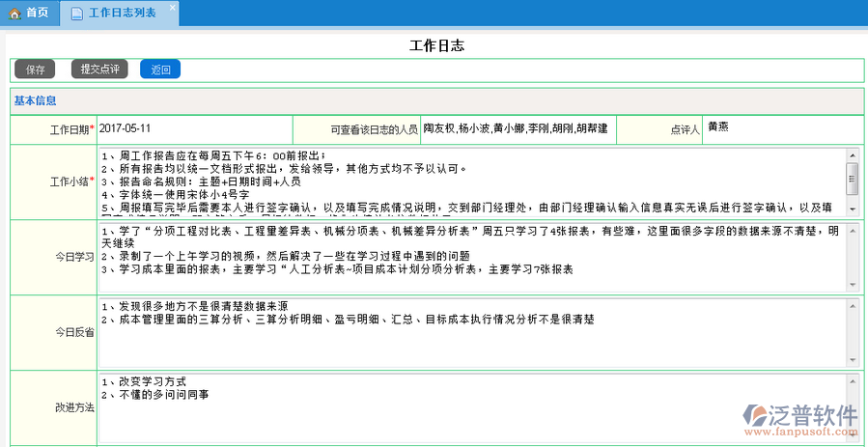Screen dimensions: 868x447
Task: Close the 工作日志列表 tab
Action: [172, 8]
